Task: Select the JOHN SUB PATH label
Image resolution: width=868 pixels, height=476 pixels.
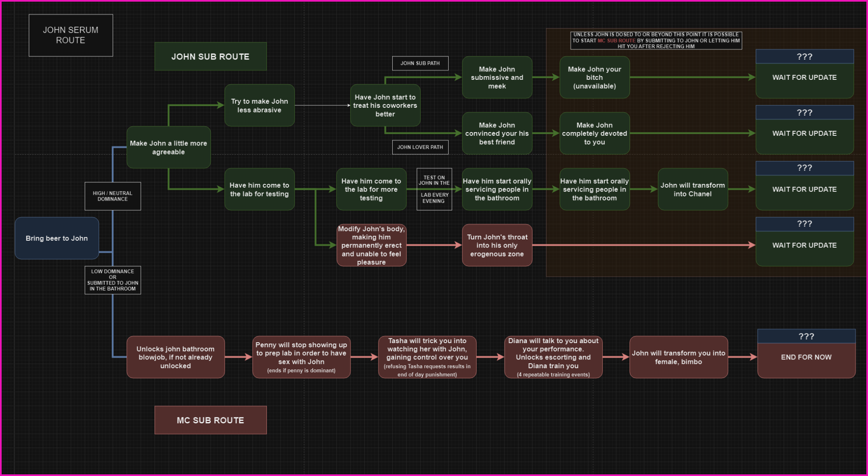Action: (x=420, y=63)
